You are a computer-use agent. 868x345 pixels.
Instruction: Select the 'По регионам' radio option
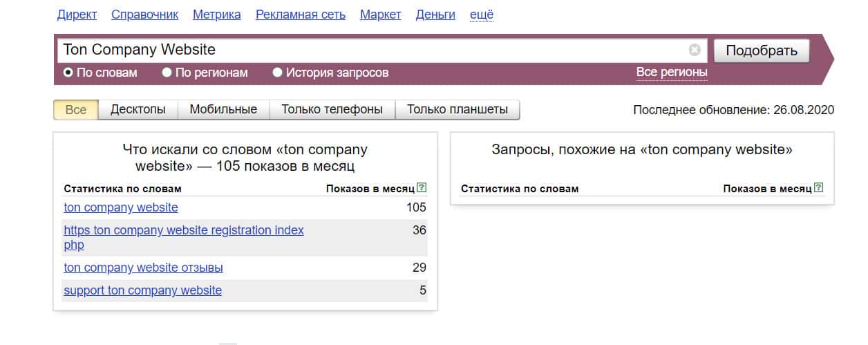pyautogui.click(x=205, y=73)
